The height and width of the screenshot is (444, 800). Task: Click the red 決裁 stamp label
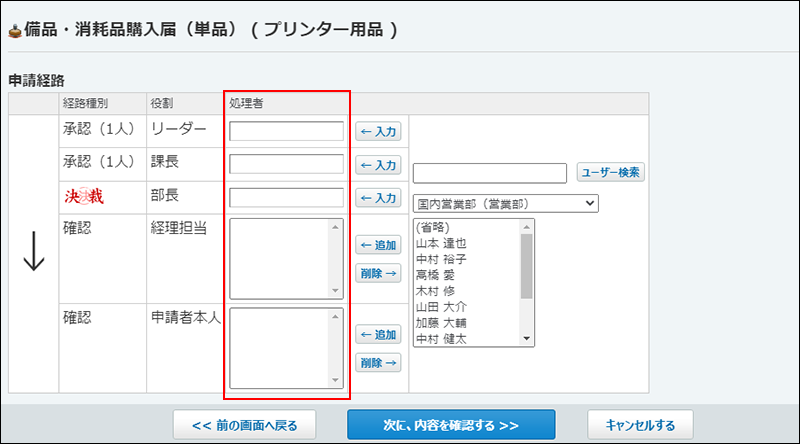point(84,196)
